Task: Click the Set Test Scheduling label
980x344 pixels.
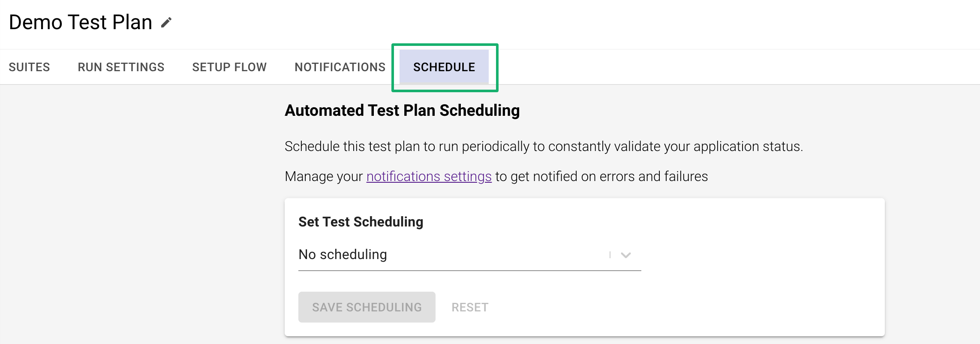Action: point(361,222)
